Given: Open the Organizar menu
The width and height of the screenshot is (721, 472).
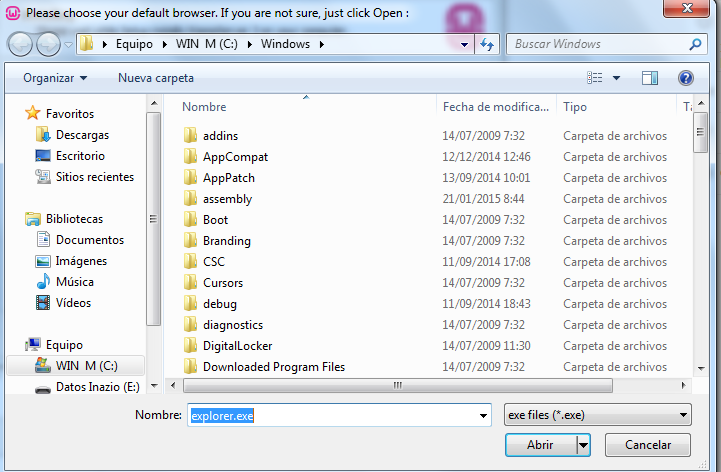Looking at the screenshot, I should pyautogui.click(x=55, y=78).
